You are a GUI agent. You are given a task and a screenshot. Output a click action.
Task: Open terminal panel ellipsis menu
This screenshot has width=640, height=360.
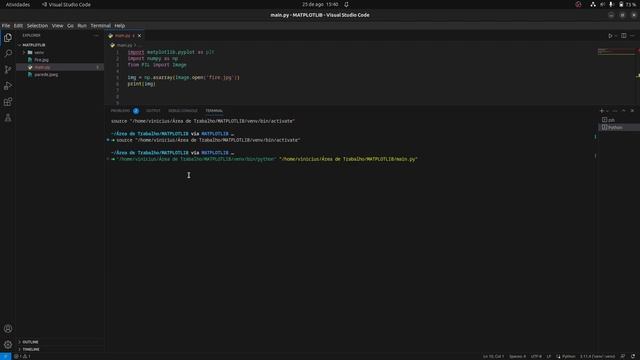(615, 111)
